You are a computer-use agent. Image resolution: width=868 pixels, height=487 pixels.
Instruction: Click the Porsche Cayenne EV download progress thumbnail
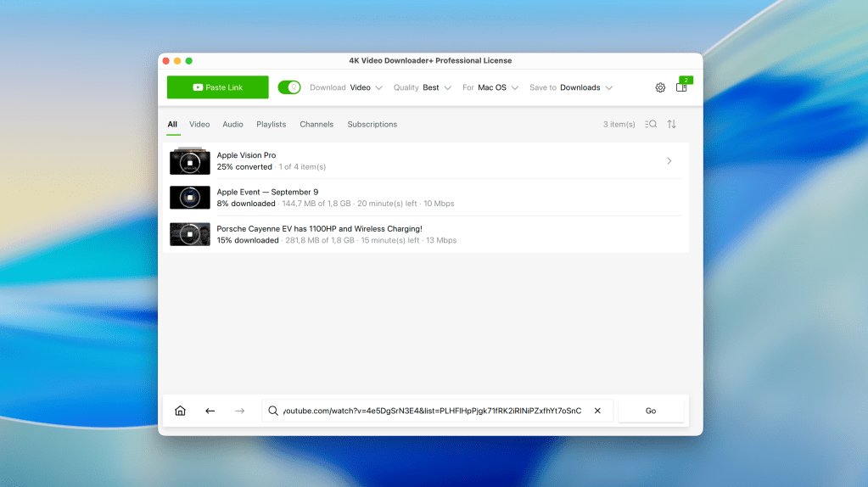190,234
